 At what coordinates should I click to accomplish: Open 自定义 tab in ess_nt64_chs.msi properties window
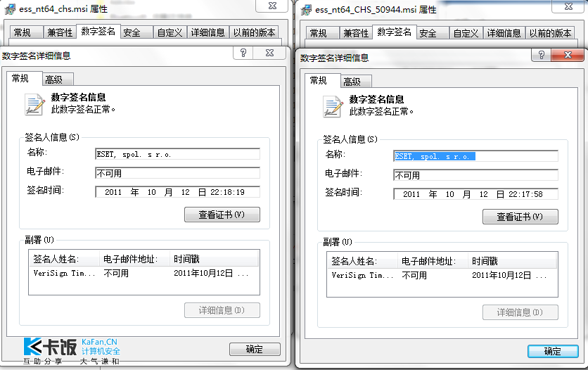tap(170, 32)
